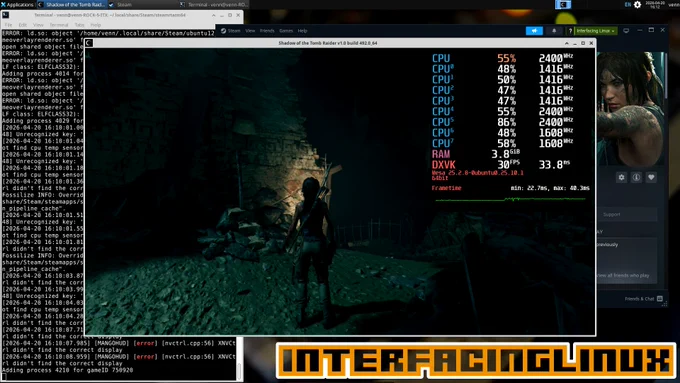Open the Help menu in Terminal
Viewport: 680px width, 383px height.
pos(95,25)
